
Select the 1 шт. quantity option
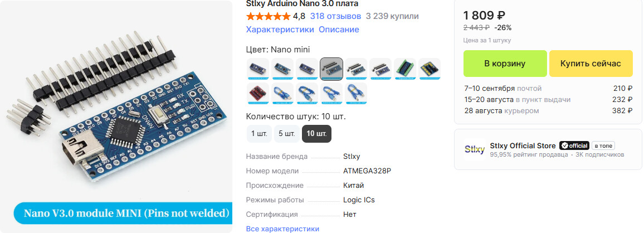click(x=259, y=134)
